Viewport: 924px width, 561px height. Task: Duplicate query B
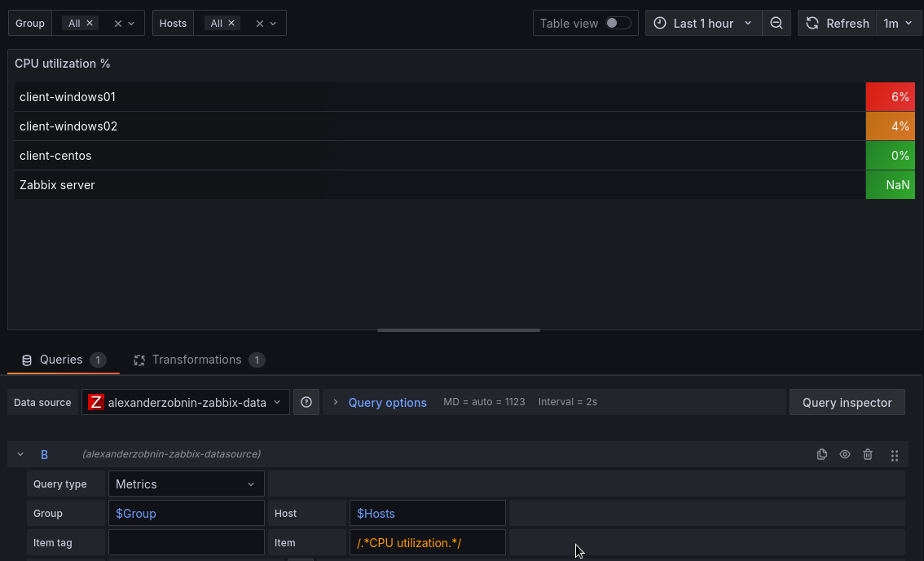click(822, 454)
